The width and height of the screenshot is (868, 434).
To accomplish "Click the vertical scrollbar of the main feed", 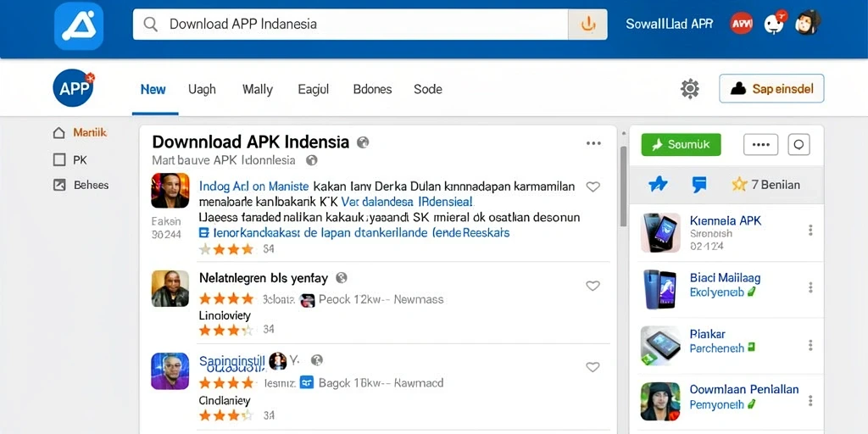I will pyautogui.click(x=623, y=186).
